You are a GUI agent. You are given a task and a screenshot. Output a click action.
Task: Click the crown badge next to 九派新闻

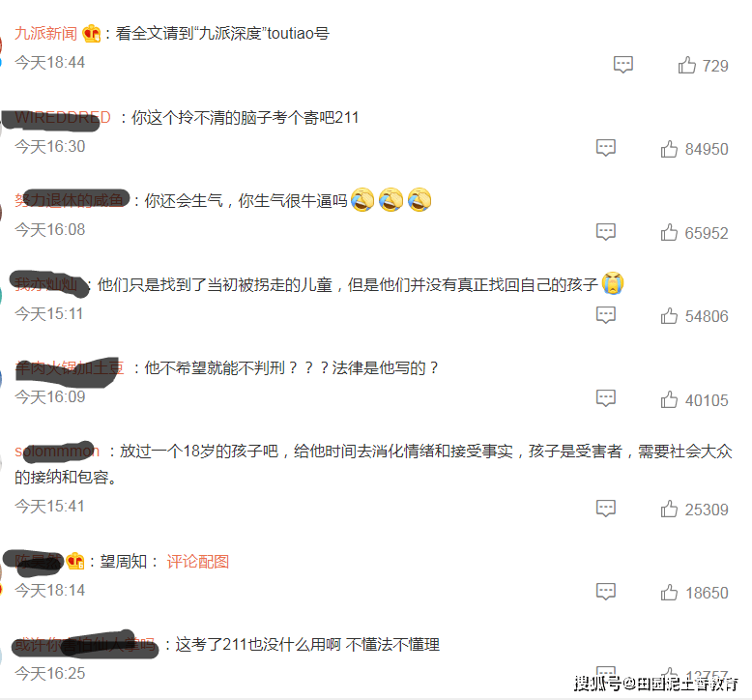tap(91, 34)
